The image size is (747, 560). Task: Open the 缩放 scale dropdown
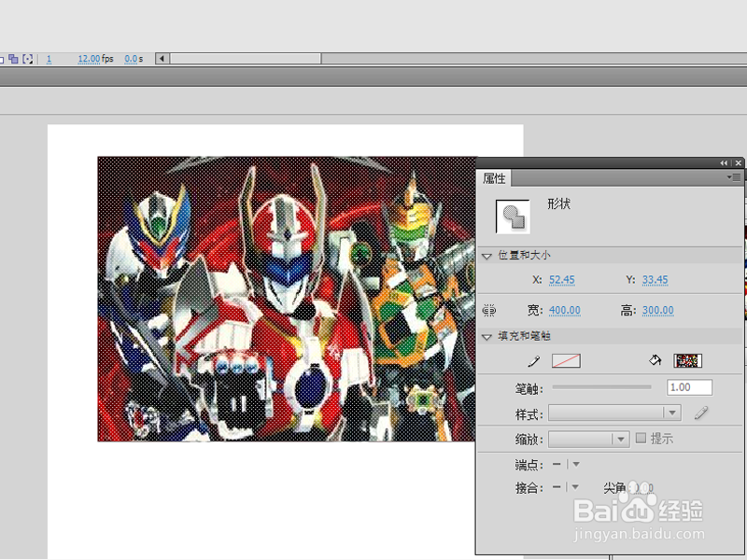589,439
